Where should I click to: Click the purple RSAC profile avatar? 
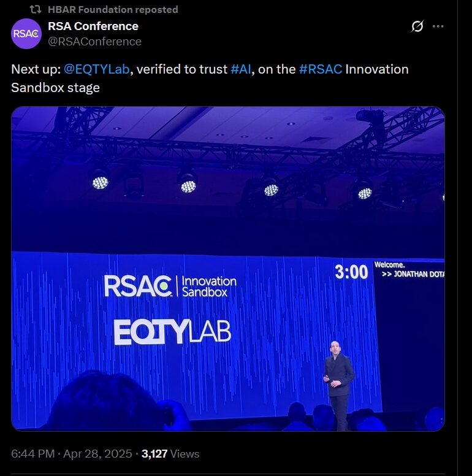coord(26,34)
